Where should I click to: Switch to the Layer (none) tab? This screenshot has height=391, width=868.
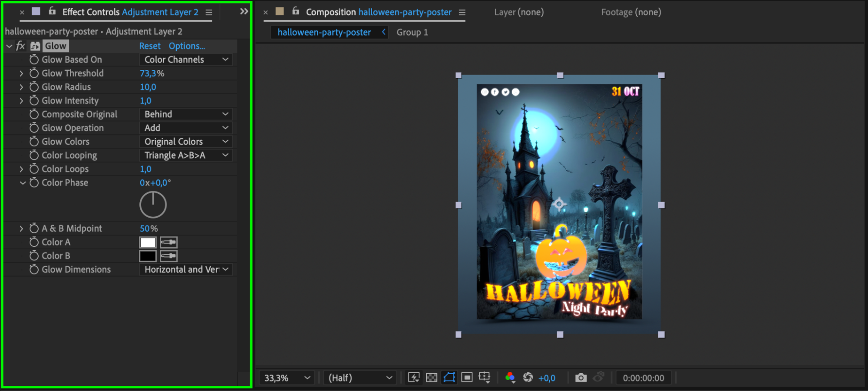tap(518, 12)
